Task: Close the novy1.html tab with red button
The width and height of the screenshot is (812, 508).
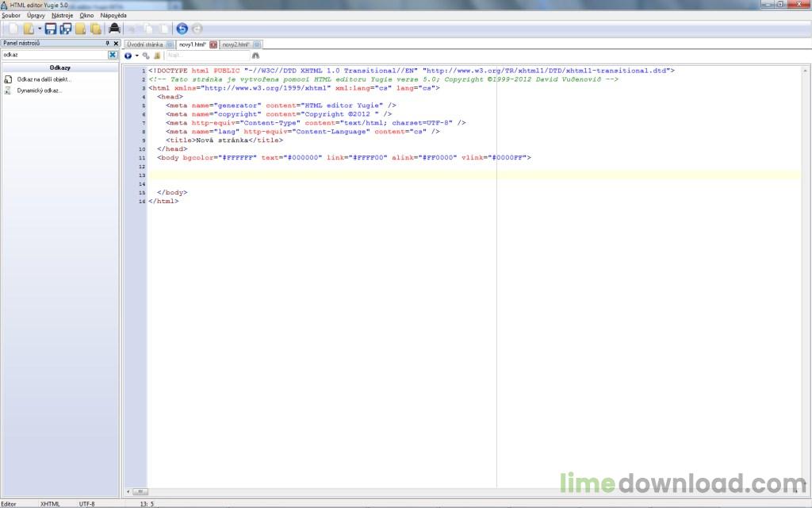Action: (213, 44)
